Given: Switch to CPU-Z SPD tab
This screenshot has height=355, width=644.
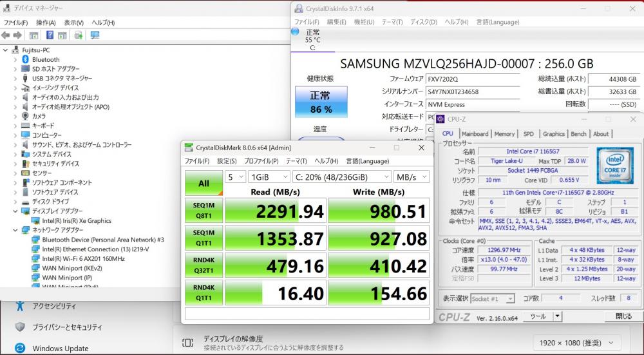Looking at the screenshot, I should pos(528,134).
